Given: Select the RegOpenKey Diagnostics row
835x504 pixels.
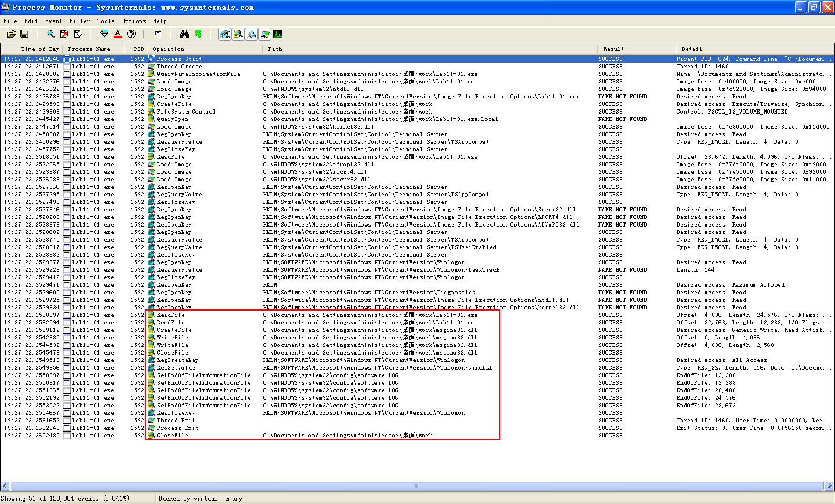Looking at the screenshot, I should coord(418,293).
